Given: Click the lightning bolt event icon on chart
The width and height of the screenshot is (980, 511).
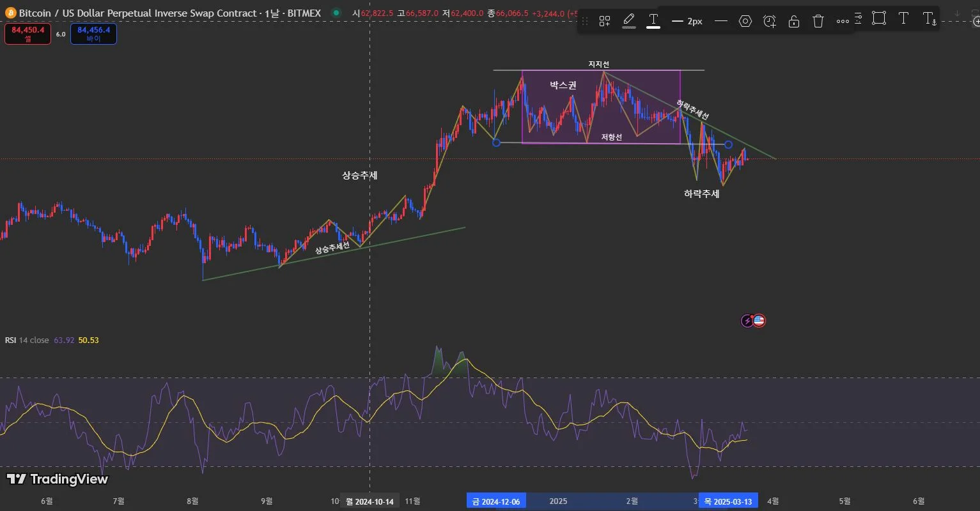Looking at the screenshot, I should [747, 321].
